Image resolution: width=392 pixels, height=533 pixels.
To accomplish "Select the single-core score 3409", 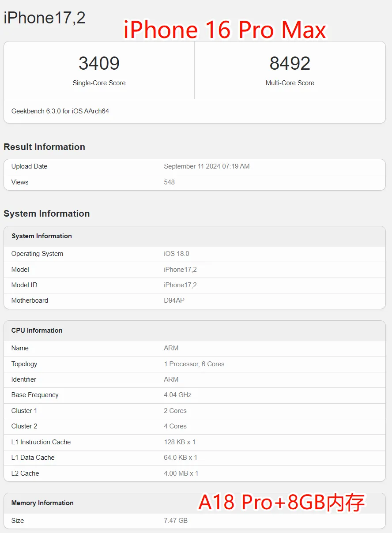I will 99,64.
